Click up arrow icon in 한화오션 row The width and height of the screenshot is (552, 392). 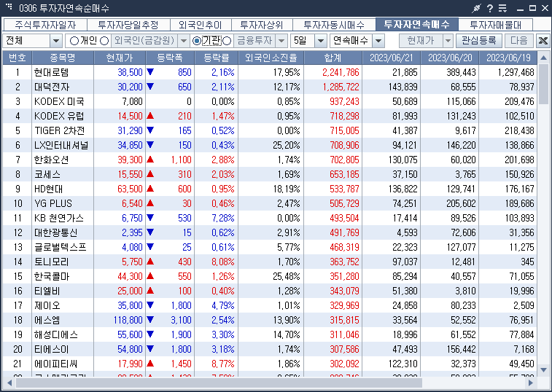point(150,160)
